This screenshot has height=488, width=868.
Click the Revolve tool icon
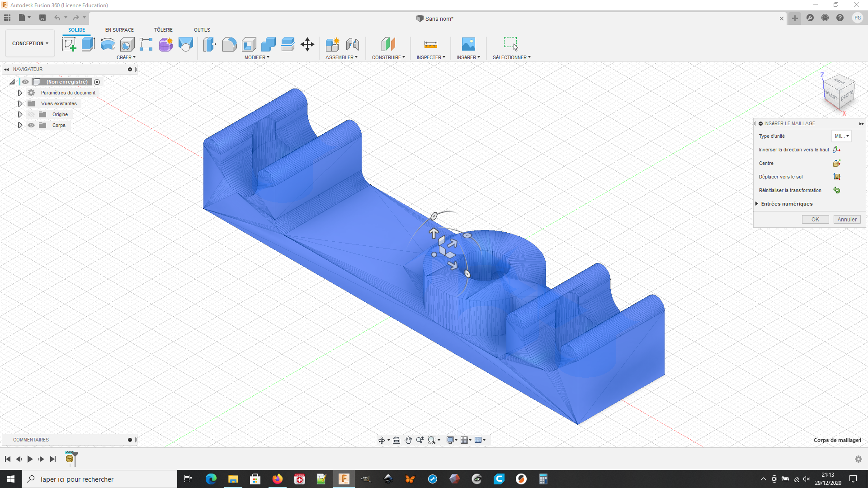click(x=108, y=44)
